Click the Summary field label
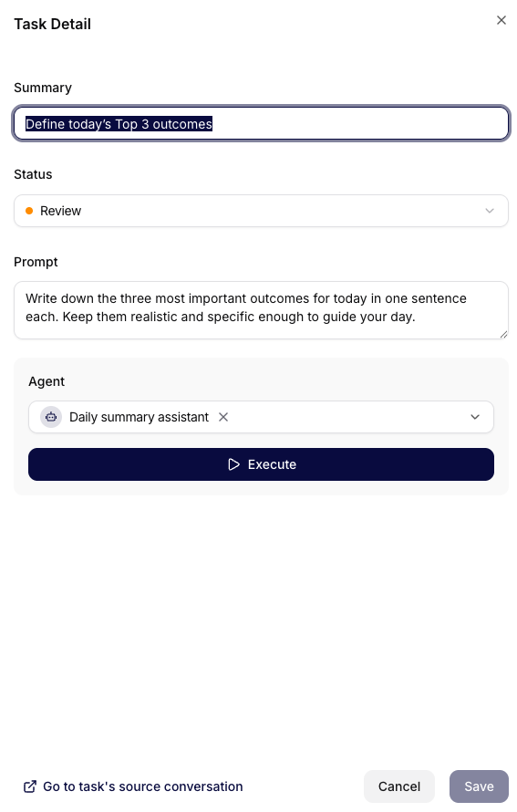 43,88
